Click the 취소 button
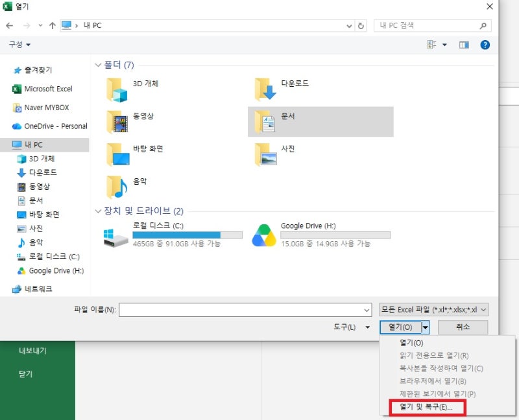 [463, 327]
